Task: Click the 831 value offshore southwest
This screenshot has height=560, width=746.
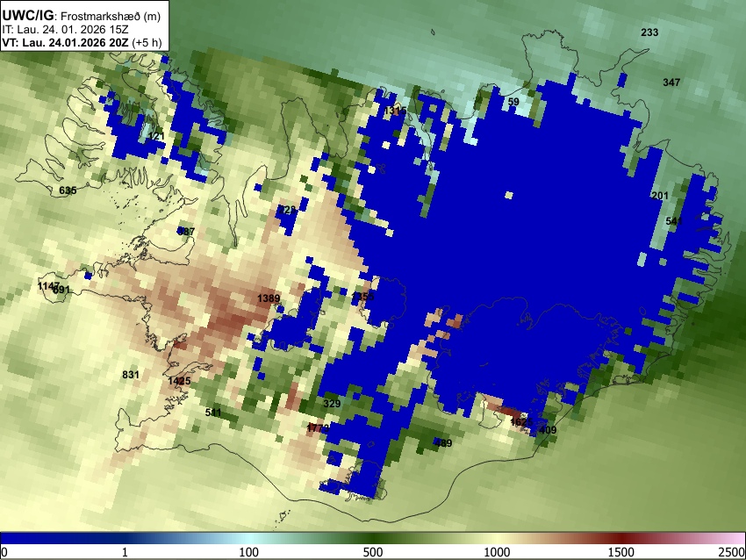Action: [131, 375]
